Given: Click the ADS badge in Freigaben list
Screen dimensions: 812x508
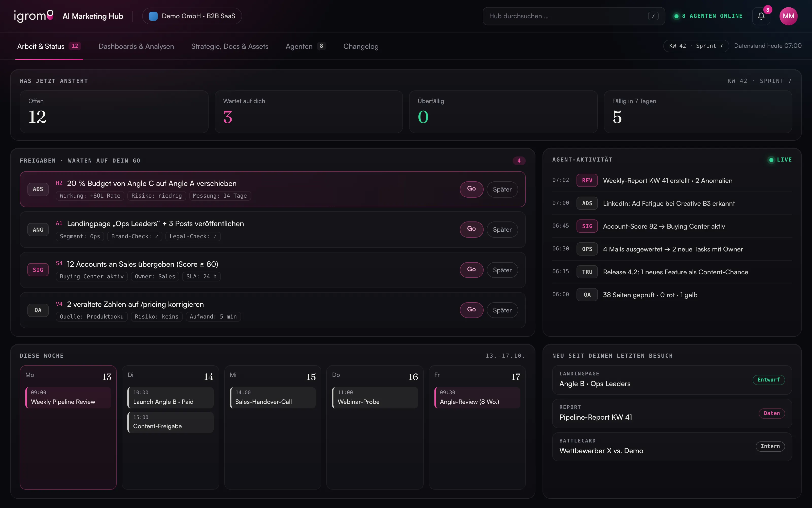Looking at the screenshot, I should 38,189.
